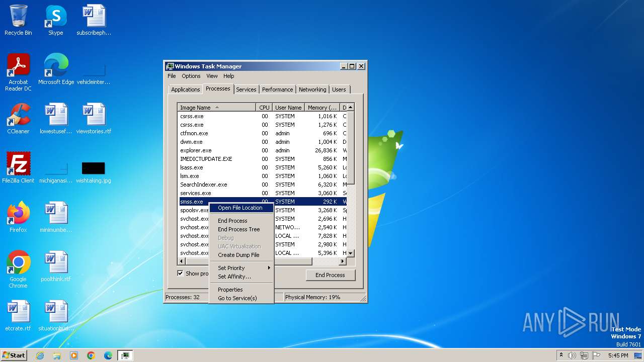Open the File menu in Task Manager
The image size is (644, 362).
click(172, 76)
